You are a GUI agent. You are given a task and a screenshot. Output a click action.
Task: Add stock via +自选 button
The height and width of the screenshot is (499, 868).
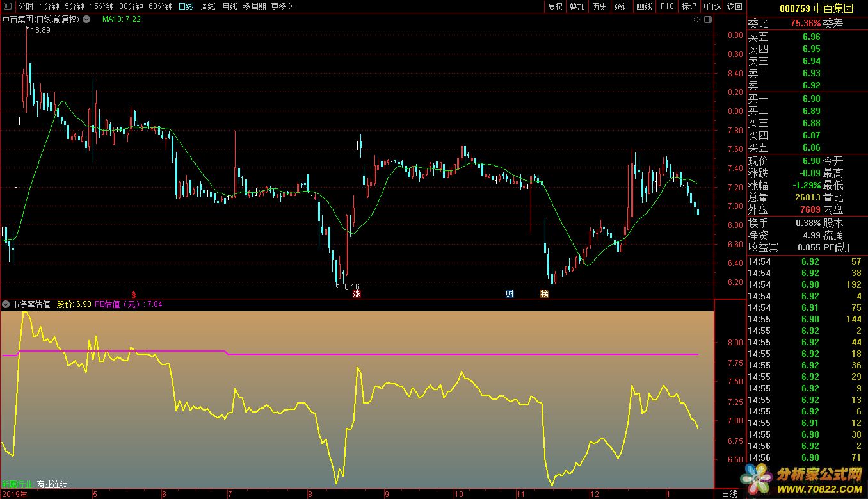[x=711, y=6]
